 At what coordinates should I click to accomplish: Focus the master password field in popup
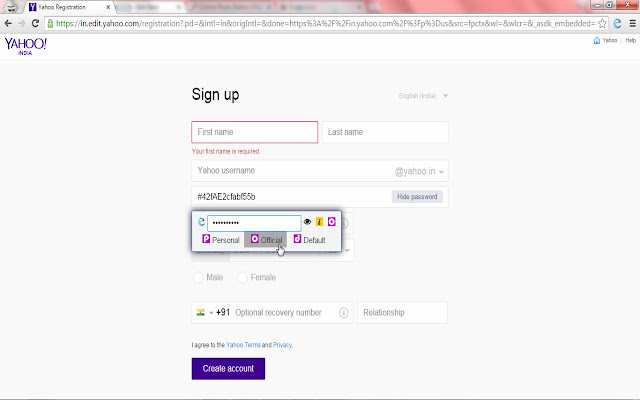coord(254,223)
